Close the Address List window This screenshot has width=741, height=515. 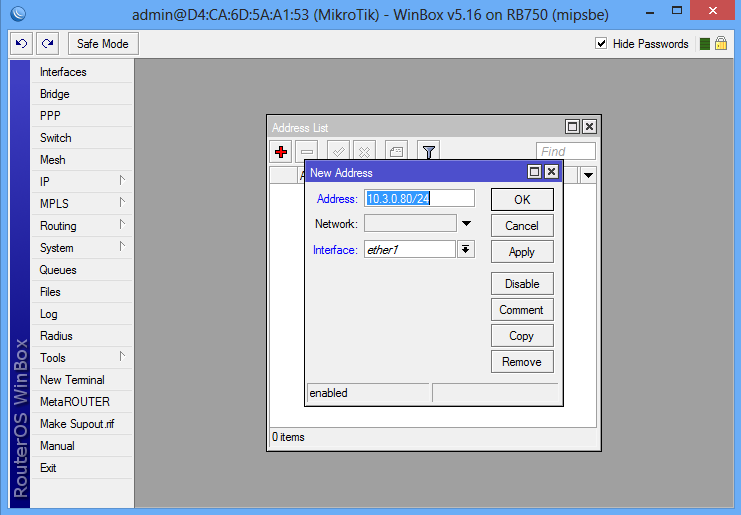pos(589,127)
